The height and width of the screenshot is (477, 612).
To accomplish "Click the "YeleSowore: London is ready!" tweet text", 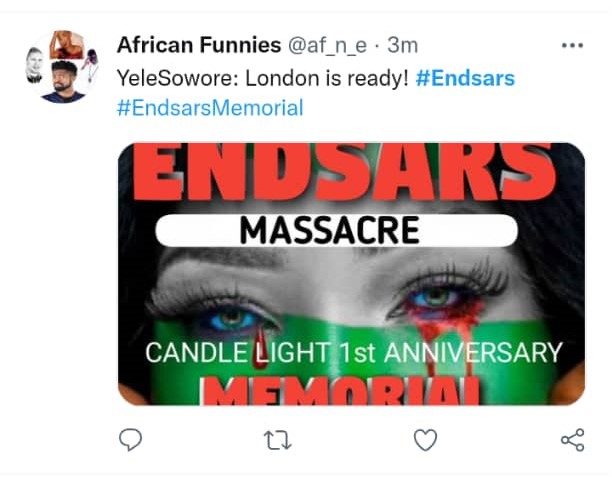I will click(263, 78).
